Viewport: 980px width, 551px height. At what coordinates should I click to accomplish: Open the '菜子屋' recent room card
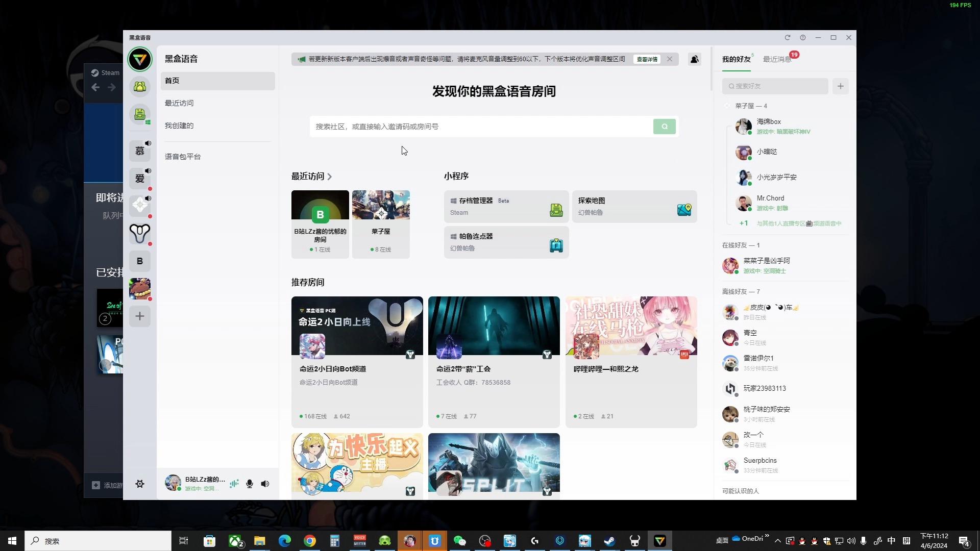(381, 224)
